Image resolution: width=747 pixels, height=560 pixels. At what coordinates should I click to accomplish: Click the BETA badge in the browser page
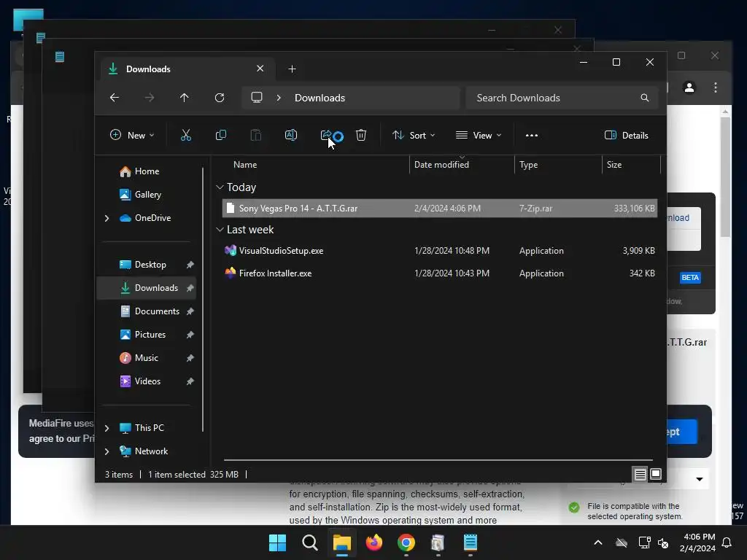[690, 278]
